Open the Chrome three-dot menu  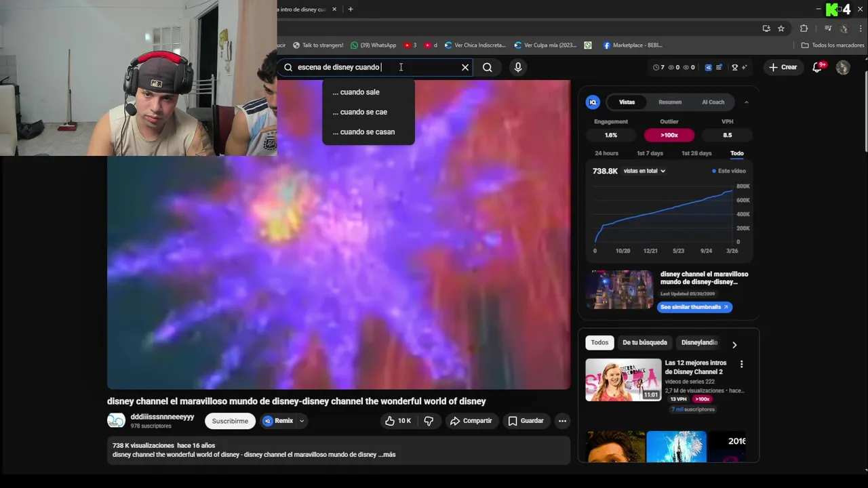(861, 28)
